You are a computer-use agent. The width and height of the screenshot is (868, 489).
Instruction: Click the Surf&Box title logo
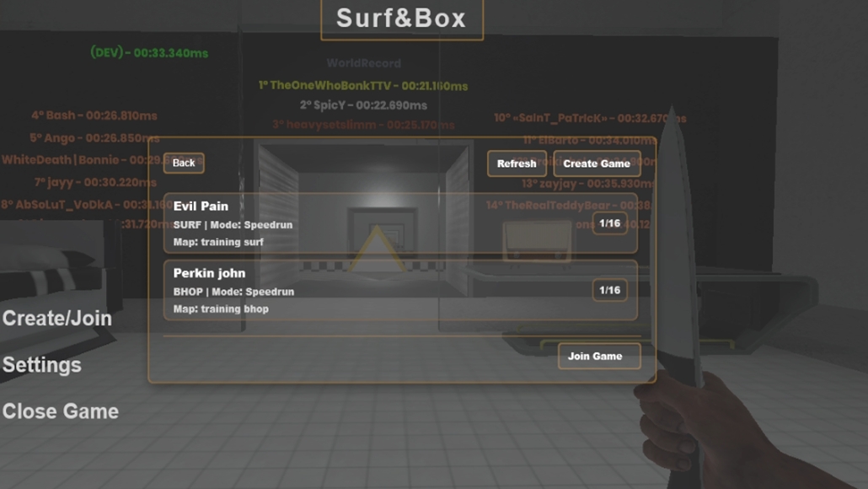tap(401, 19)
